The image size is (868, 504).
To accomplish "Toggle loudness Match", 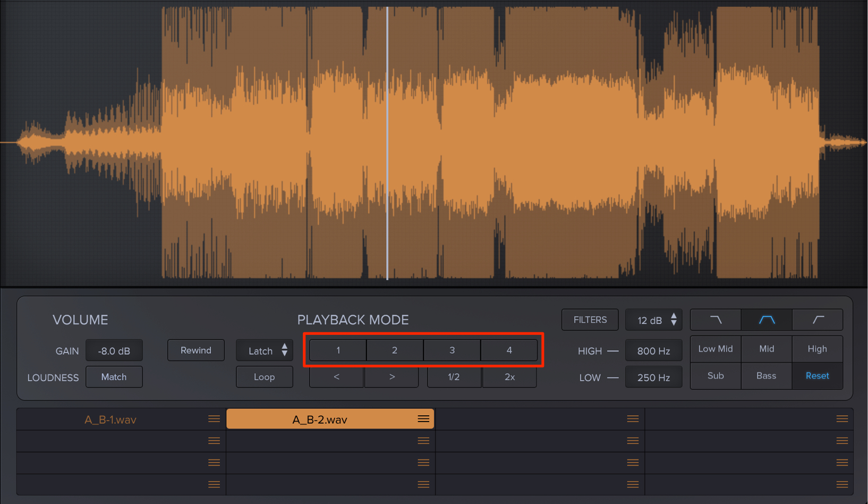I will coord(114,377).
